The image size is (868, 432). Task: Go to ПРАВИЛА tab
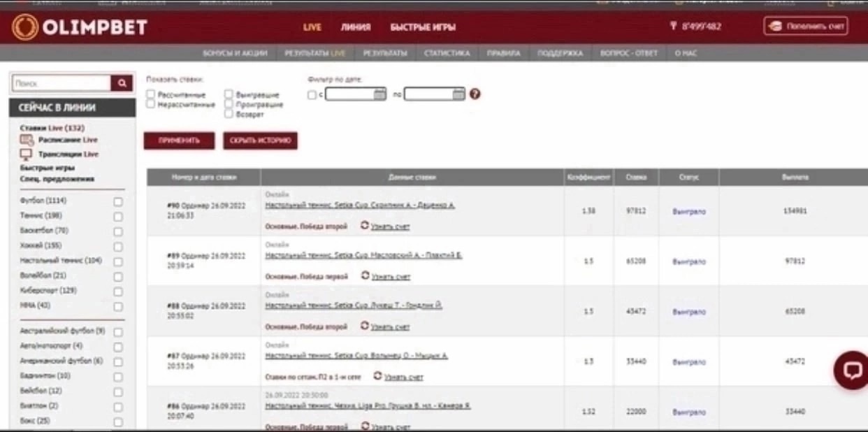point(503,53)
